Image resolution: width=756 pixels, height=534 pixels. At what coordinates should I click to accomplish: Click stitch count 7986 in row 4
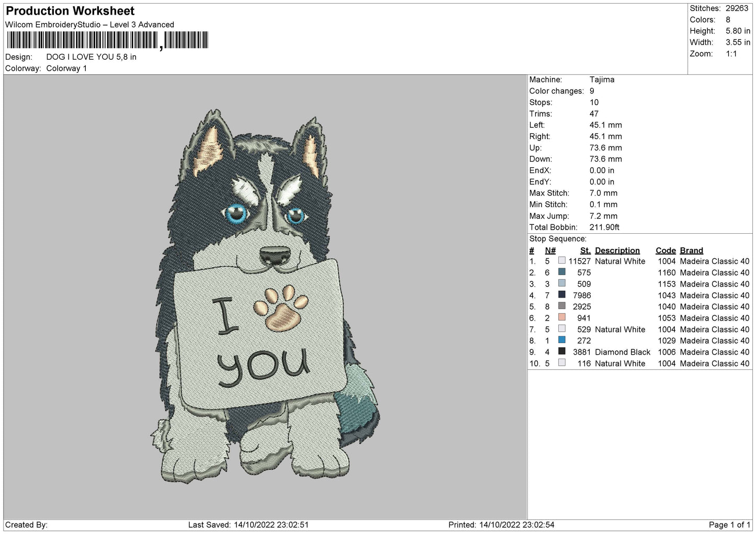click(x=582, y=296)
